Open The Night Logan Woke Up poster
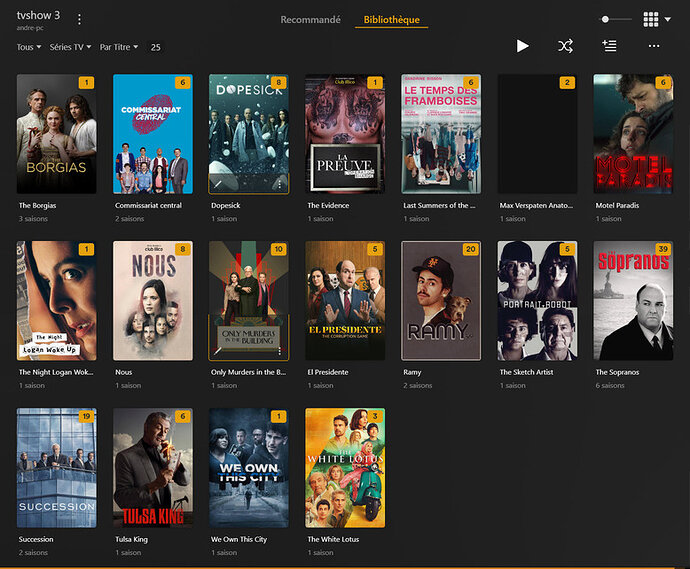The width and height of the screenshot is (690, 569). point(56,301)
